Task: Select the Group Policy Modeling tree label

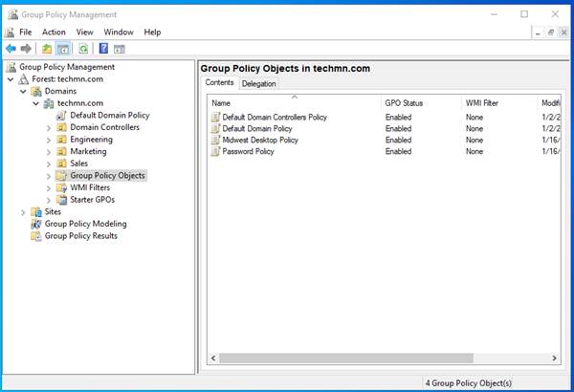Action: 86,224
